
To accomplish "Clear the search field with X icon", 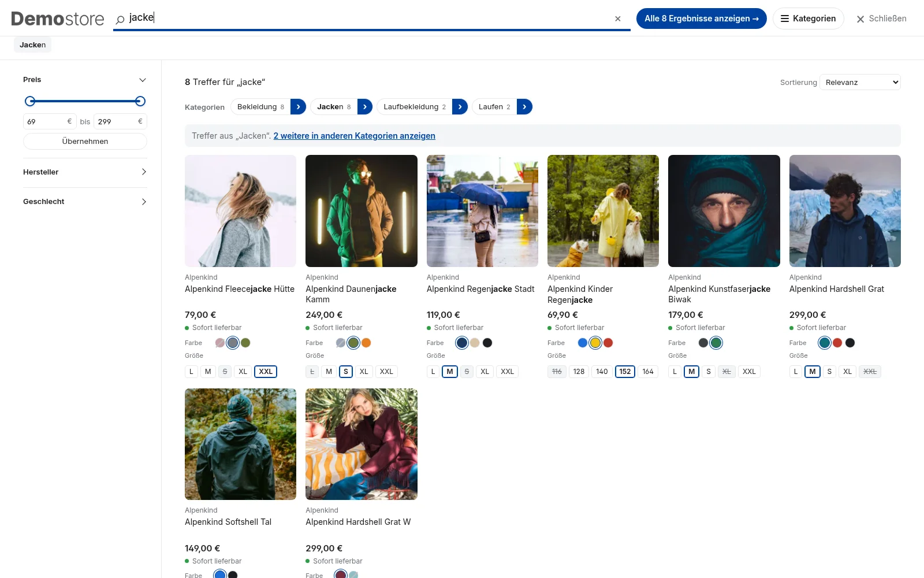I will click(x=618, y=18).
